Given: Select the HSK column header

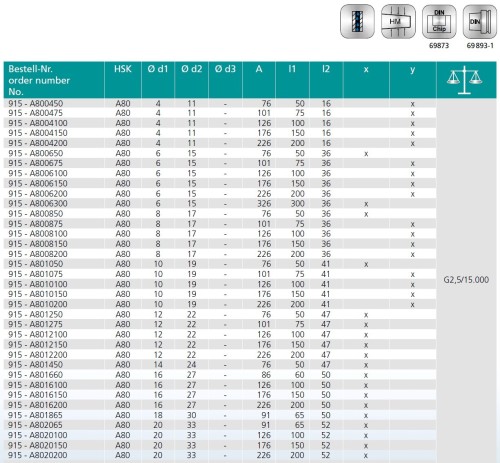Looking at the screenshot, I should click(123, 69).
